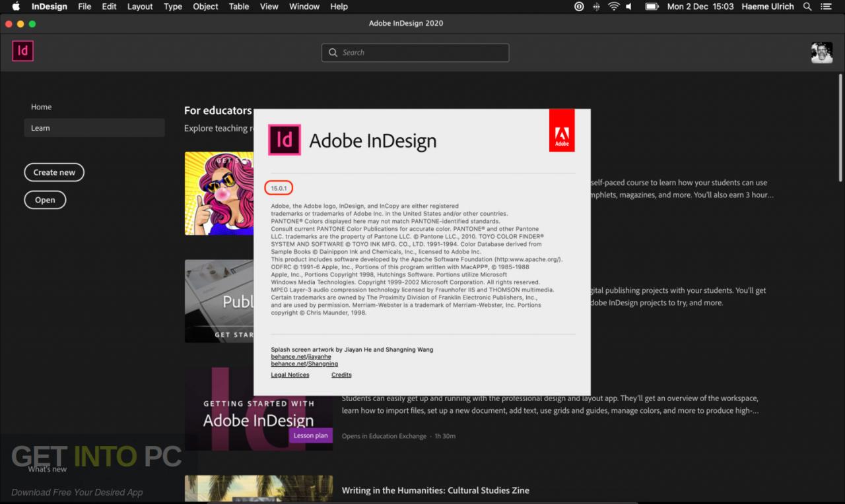Open the Object menu
Viewport: 845px width, 504px height.
(x=205, y=7)
